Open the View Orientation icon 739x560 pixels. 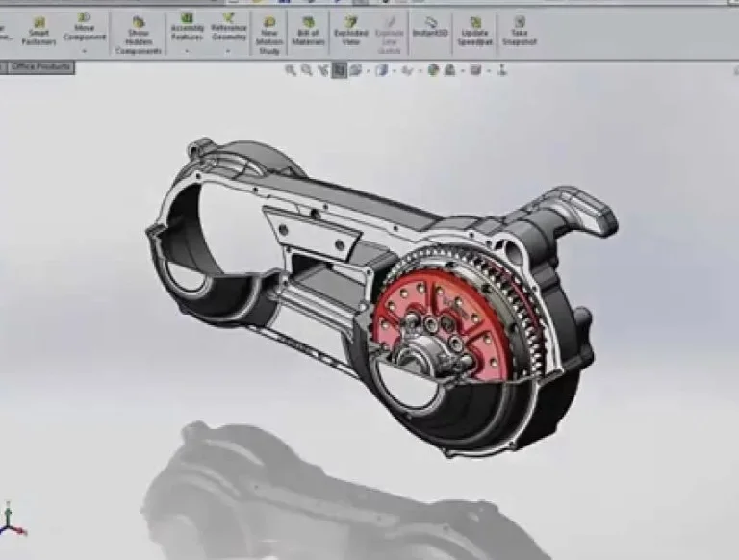point(356,70)
